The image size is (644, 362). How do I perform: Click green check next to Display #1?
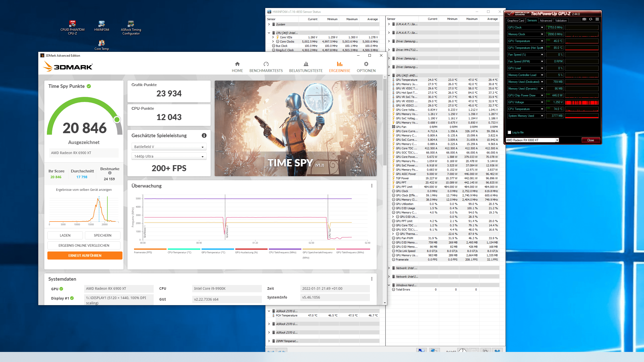tap(72, 298)
